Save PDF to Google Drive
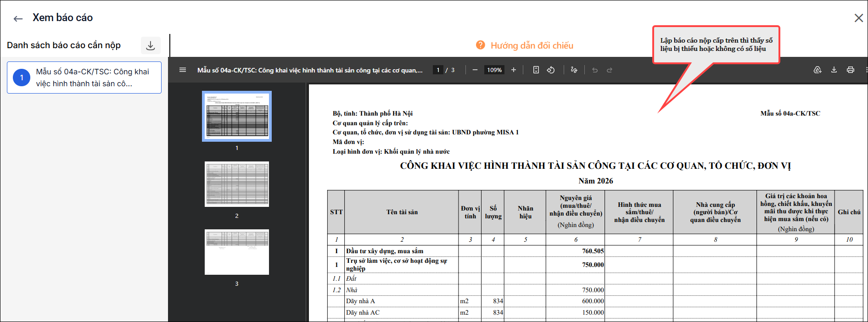Viewport: 868px width, 322px height. (x=818, y=70)
